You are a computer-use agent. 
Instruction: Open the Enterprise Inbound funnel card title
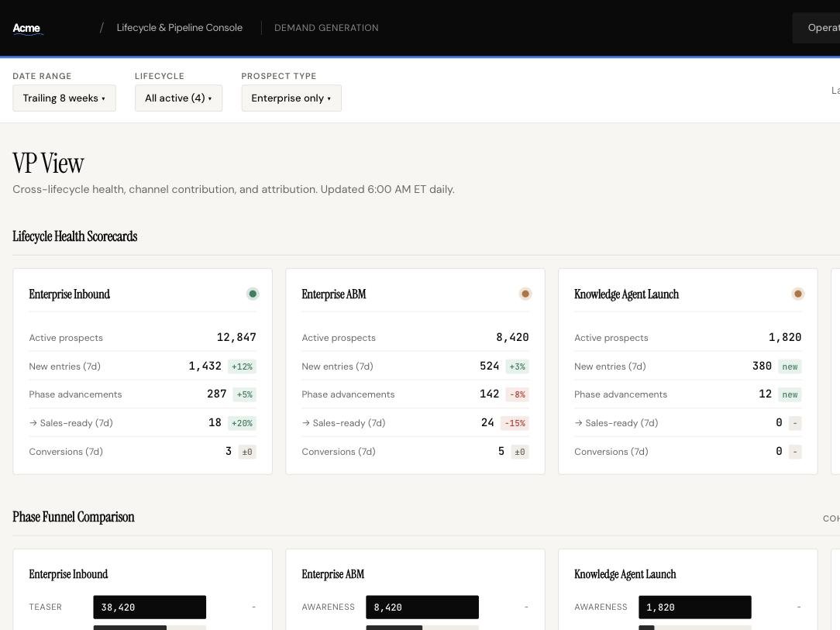coord(68,574)
